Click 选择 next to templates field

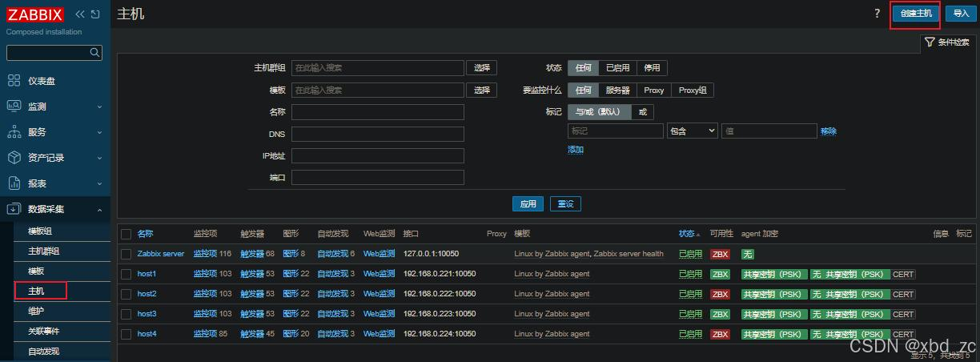[x=482, y=90]
